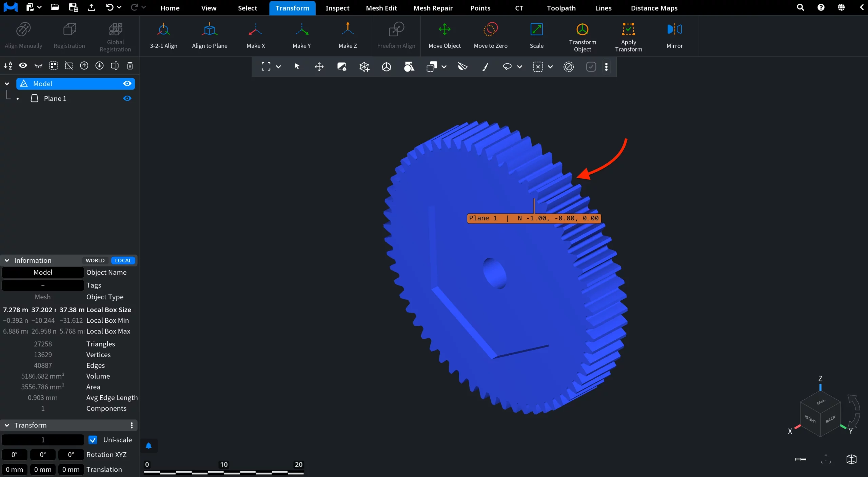Select LOCAL coordinate mode

(123, 260)
